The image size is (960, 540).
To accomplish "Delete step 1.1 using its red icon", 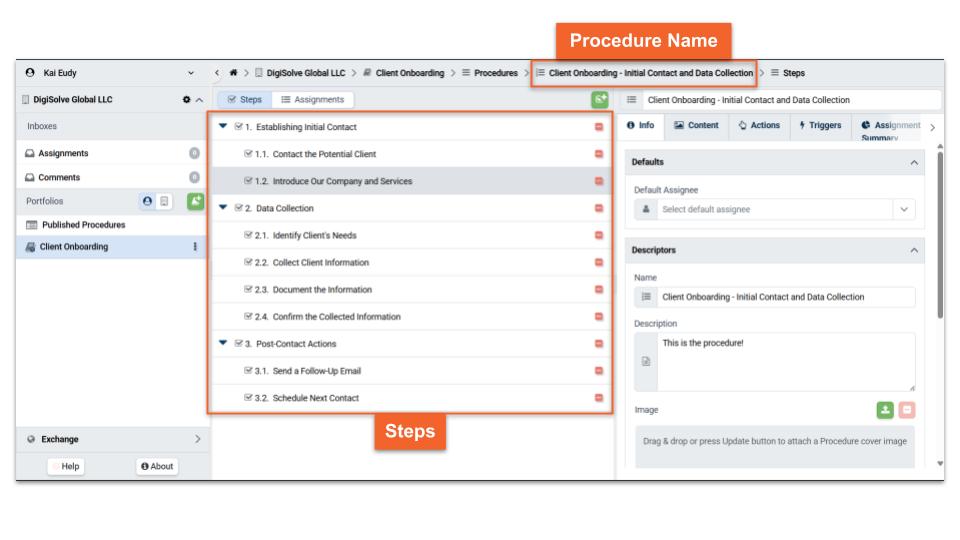I will click(599, 154).
